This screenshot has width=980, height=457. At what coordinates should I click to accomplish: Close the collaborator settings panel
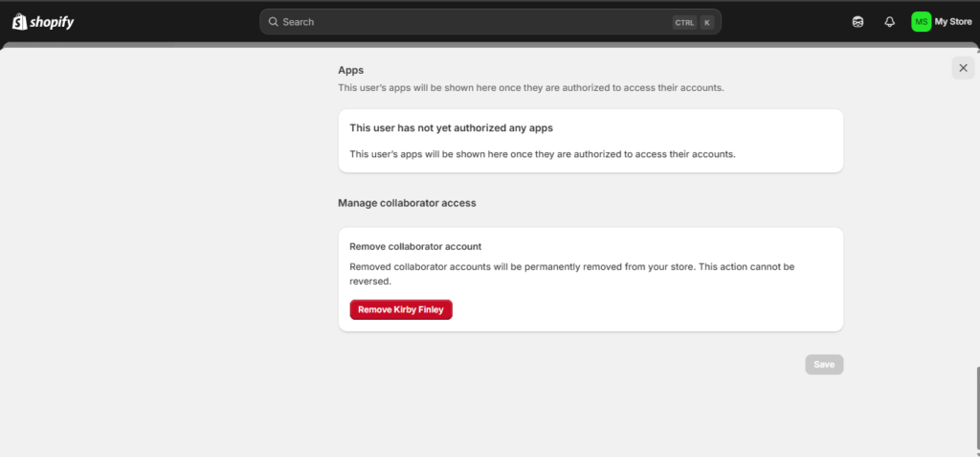point(963,68)
